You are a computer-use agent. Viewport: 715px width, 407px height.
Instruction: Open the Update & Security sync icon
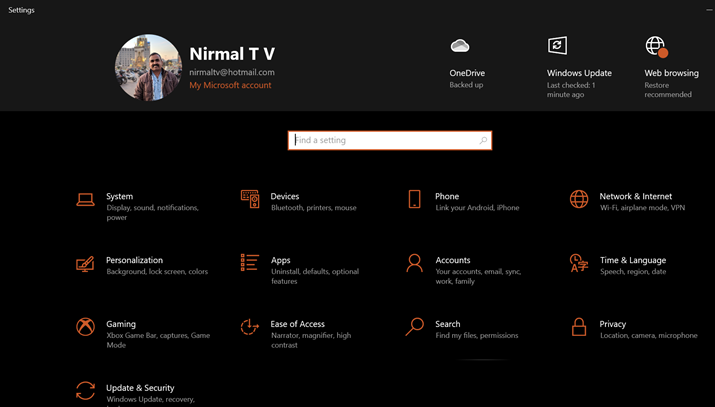pos(85,391)
